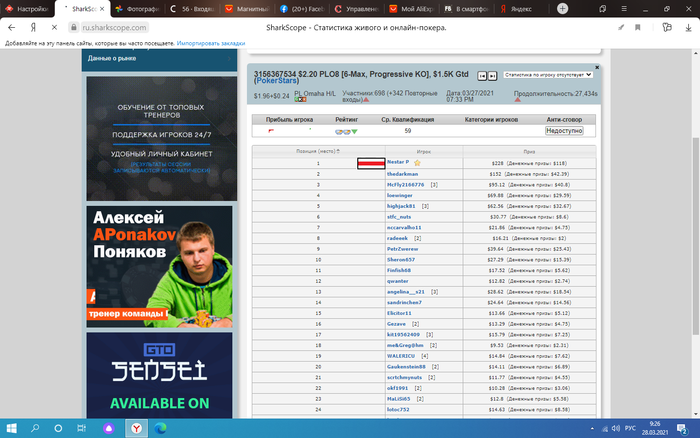
Task: Click the warning triangle under Продолжительность
Action: [517, 100]
